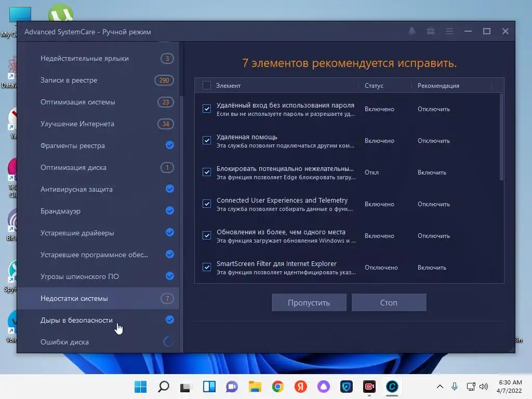Open taskbar Search magnifier
The height and width of the screenshot is (399, 532).
[164, 387]
